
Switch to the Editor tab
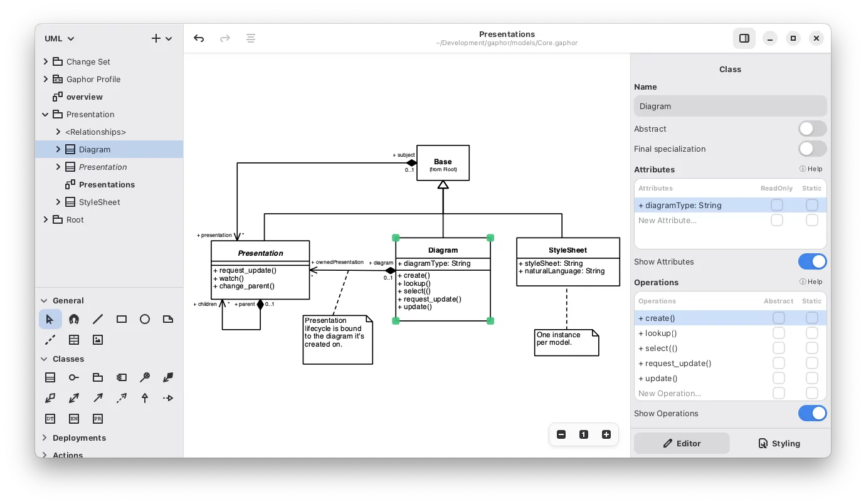pyautogui.click(x=682, y=443)
